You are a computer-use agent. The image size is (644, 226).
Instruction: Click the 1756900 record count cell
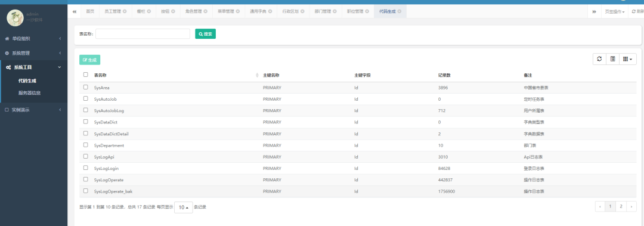click(x=447, y=191)
